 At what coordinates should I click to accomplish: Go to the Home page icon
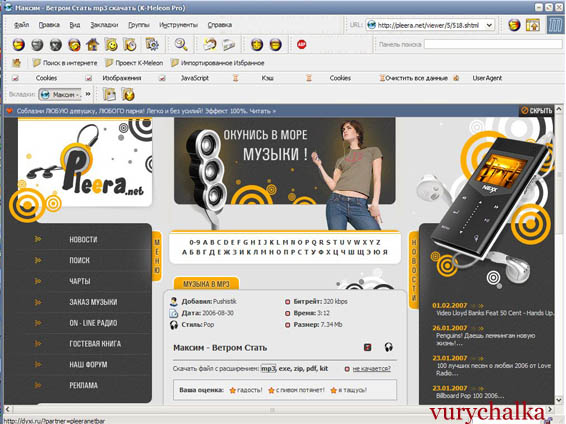93,44
